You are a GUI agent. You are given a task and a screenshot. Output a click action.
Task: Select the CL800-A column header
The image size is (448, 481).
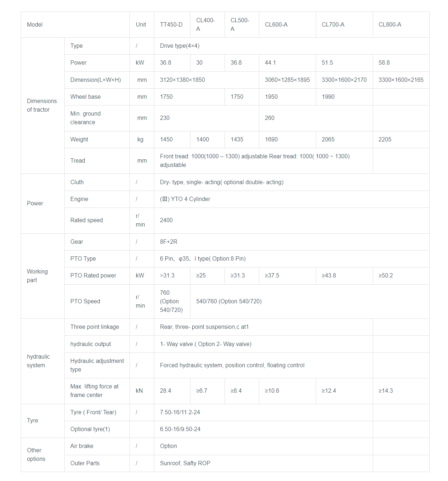[x=390, y=24]
